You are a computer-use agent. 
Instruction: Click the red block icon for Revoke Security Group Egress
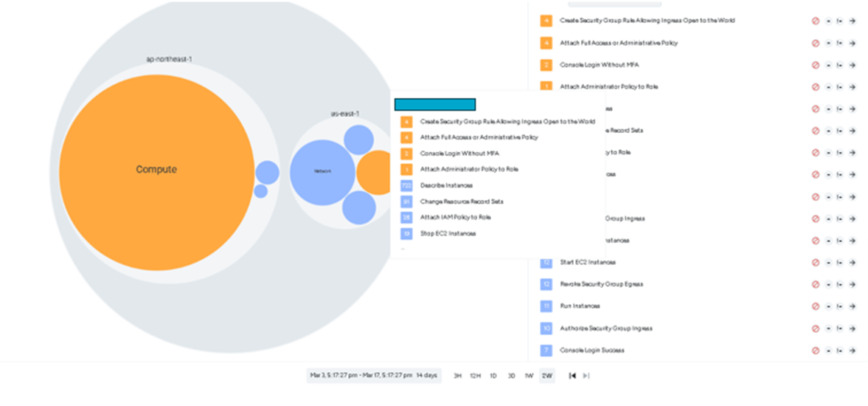tap(816, 284)
